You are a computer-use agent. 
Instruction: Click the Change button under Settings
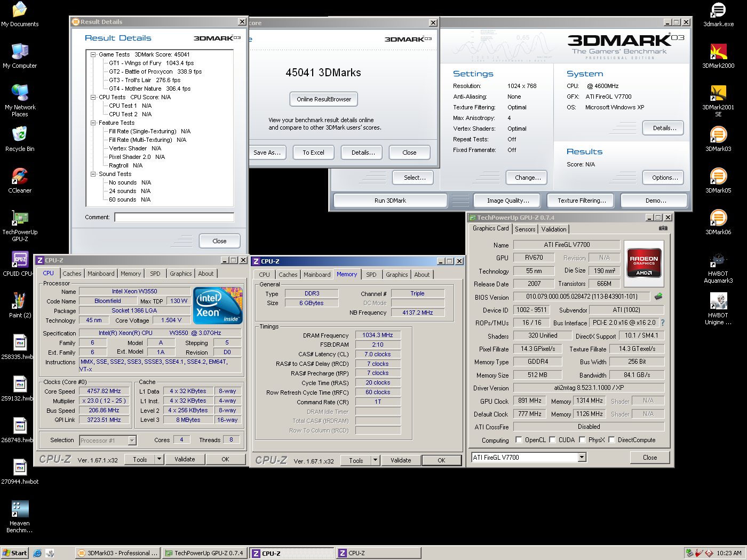click(528, 178)
